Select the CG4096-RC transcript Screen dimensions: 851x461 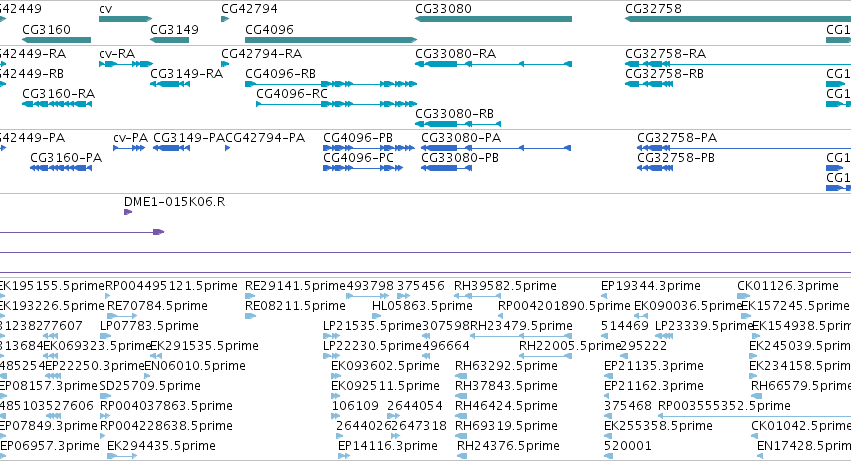tap(292, 94)
